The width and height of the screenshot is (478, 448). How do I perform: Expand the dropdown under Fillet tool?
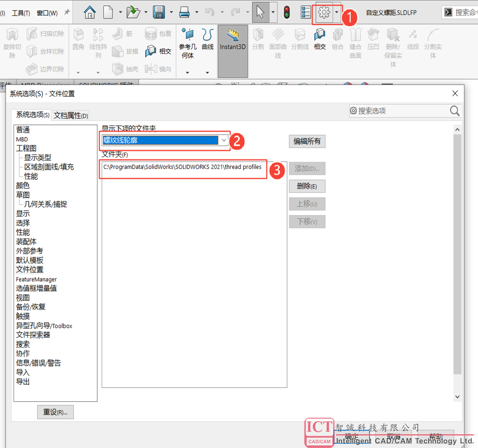(x=78, y=73)
